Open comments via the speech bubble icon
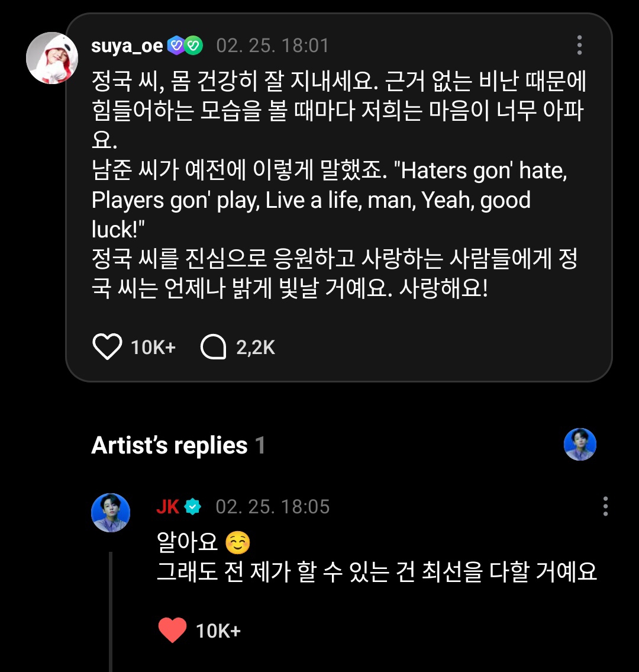The height and width of the screenshot is (672, 639). 213,347
